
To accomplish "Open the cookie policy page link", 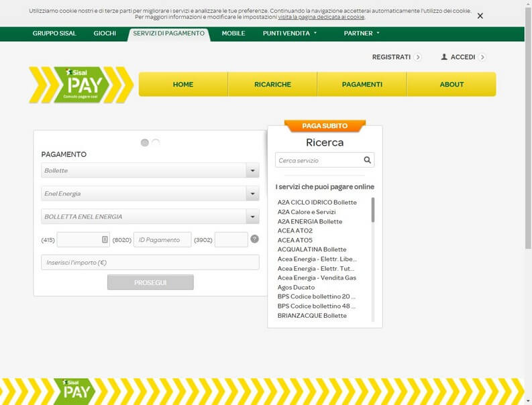I will 321,17.
